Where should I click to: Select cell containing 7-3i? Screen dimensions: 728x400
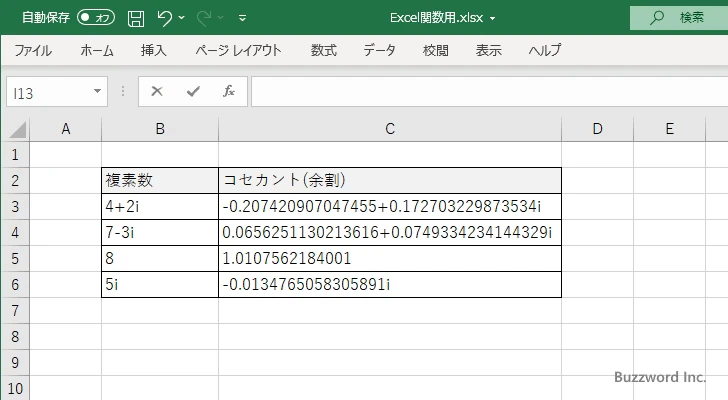[x=160, y=232]
